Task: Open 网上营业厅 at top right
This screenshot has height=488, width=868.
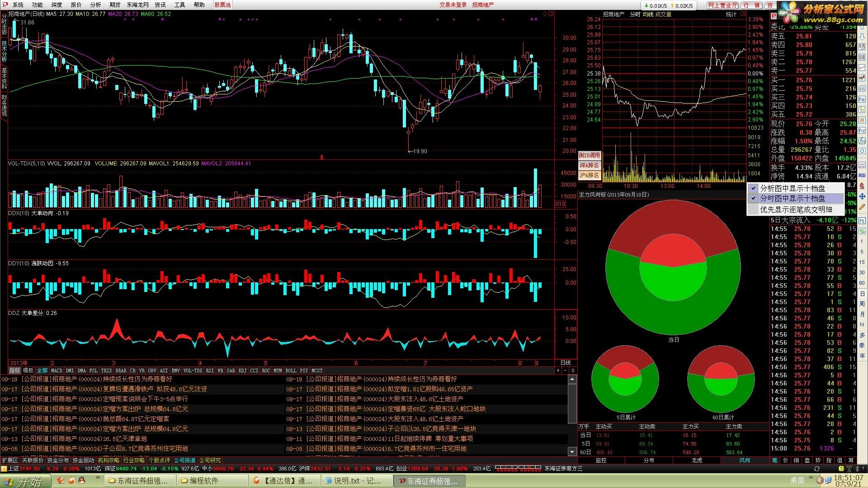Action: pyautogui.click(x=723, y=5)
